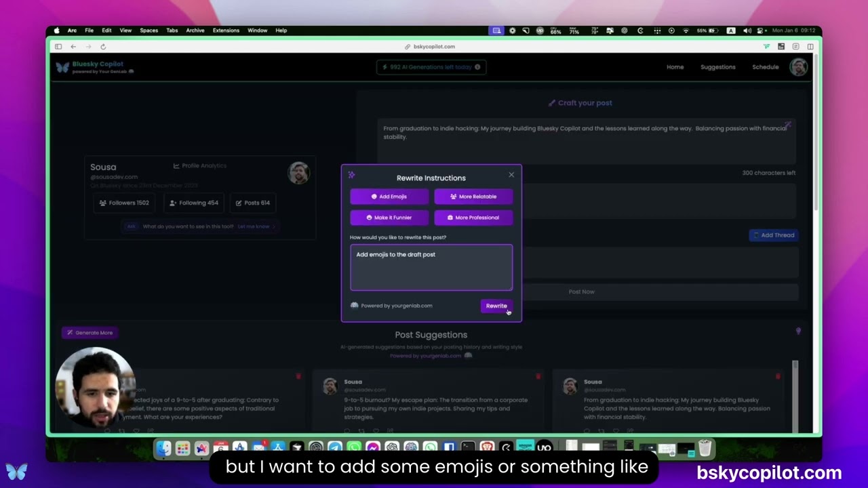868x488 pixels.
Task: Click the rewrite instructions text box
Action: 431,267
